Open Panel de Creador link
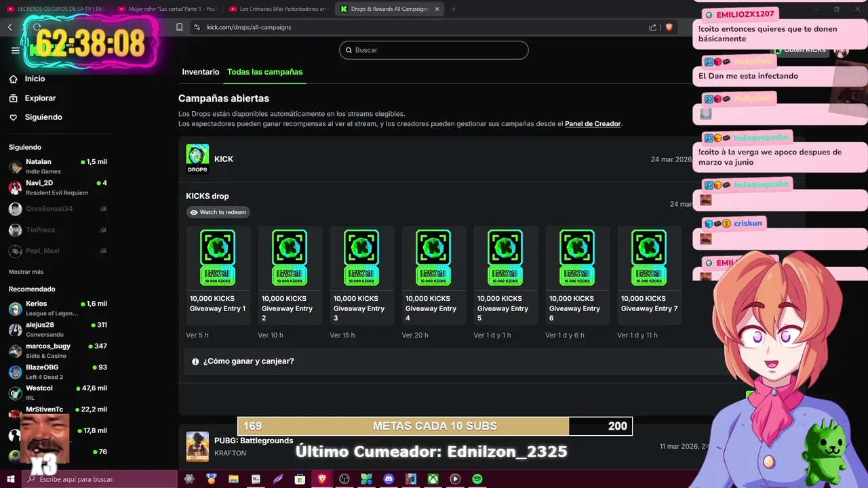This screenshot has width=868, height=488. point(593,124)
